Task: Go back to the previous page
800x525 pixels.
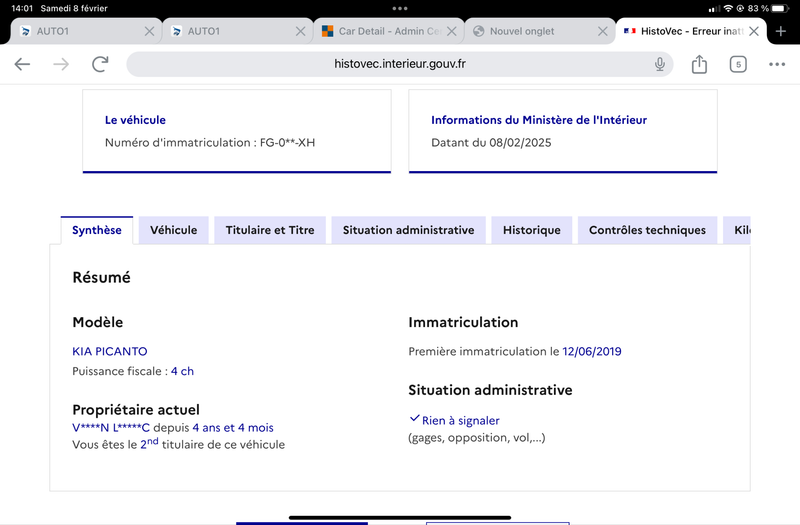Action: coord(22,64)
